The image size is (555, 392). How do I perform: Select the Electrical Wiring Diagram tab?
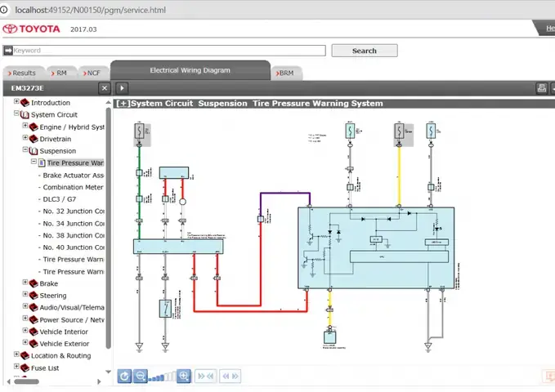[x=190, y=70]
